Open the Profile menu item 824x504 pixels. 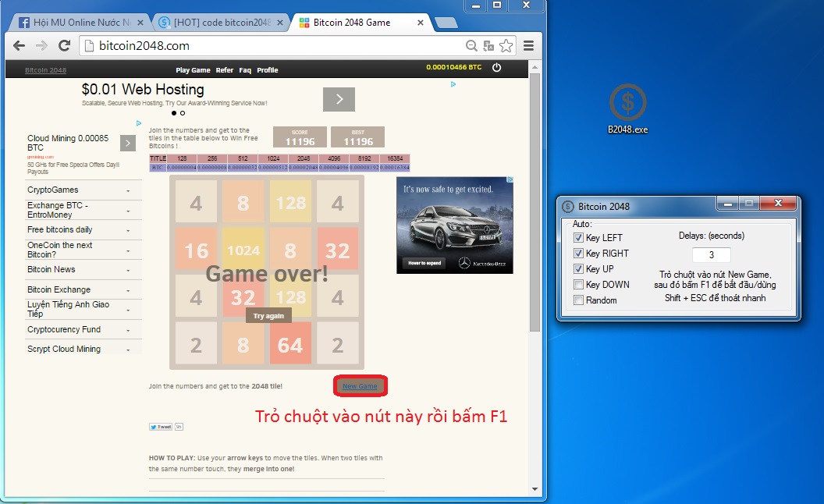(268, 70)
